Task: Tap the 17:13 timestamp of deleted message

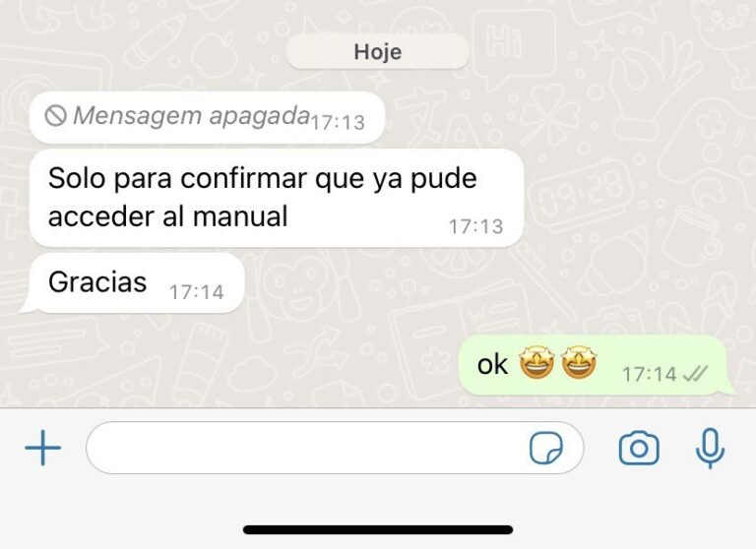Action: click(x=338, y=122)
